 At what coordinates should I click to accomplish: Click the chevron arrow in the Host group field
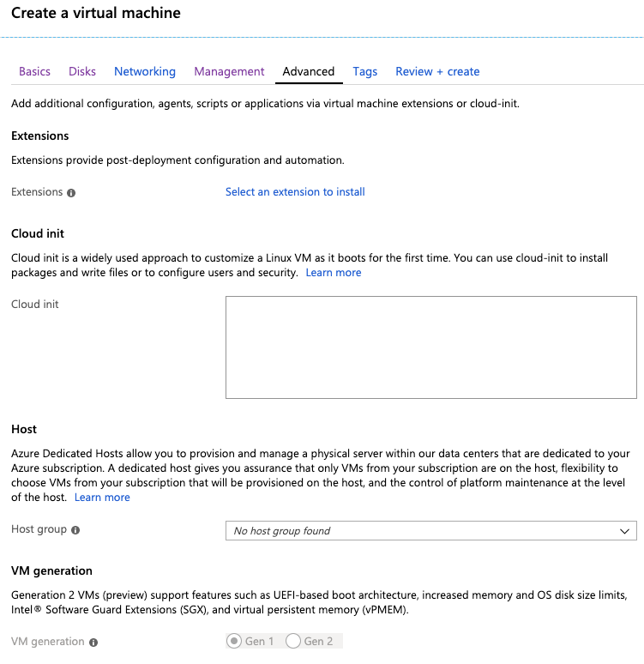624,531
